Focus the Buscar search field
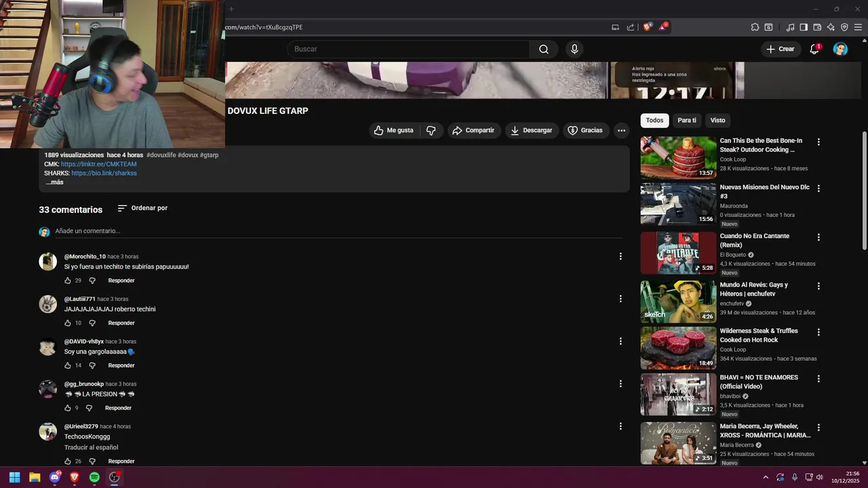 pos(408,49)
